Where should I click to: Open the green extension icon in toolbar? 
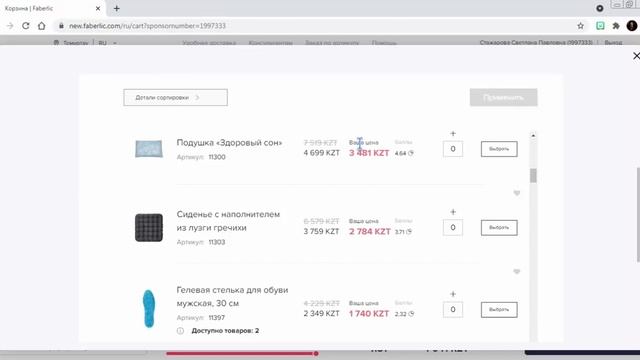pyautogui.click(x=600, y=26)
